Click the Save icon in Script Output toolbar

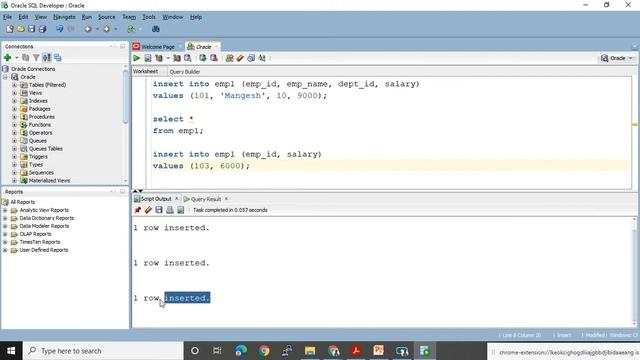click(x=159, y=210)
